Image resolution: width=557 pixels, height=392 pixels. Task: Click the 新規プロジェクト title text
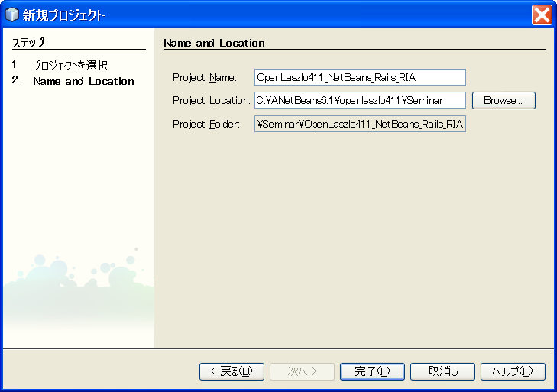point(64,15)
